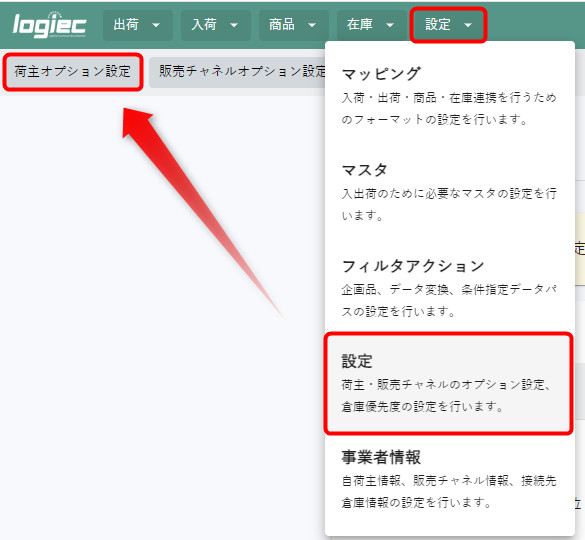Choose the 設定 entry in dropdown list
This screenshot has width=585, height=540.
click(448, 384)
